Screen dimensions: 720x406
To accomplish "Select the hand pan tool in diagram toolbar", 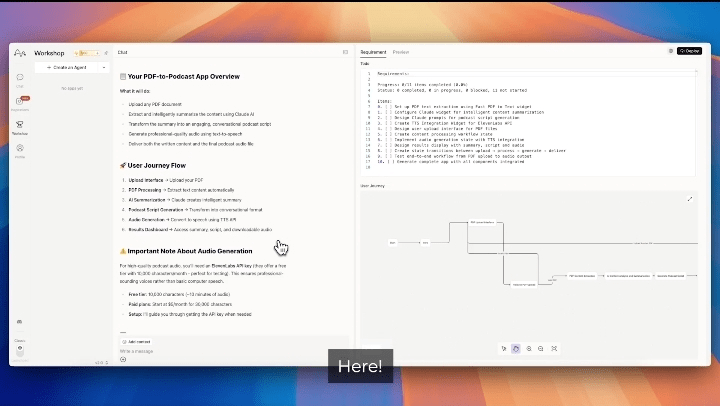I will 516,348.
